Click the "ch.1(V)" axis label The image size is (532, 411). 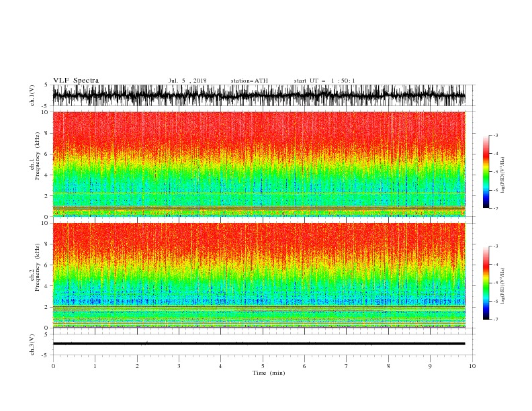pyautogui.click(x=32, y=95)
